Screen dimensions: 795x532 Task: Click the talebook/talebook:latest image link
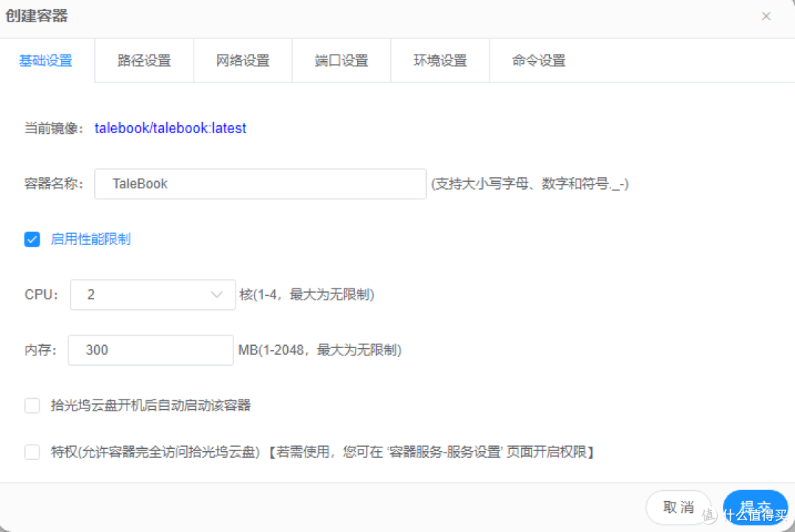[171, 128]
